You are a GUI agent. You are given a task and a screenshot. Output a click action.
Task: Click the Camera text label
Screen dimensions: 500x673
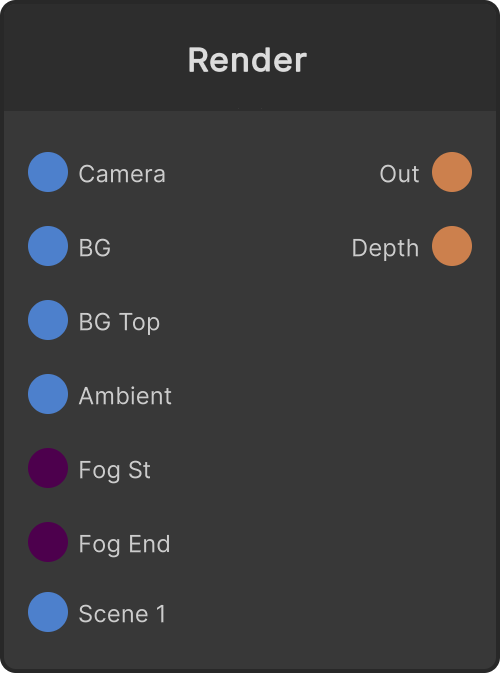tap(122, 174)
